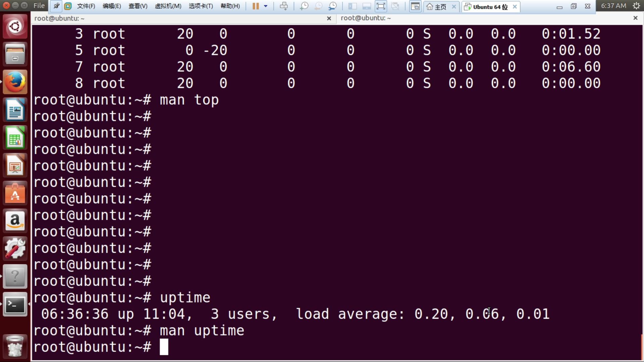The image size is (644, 362).
Task: Click the take snapshot clock icon
Action: pos(304,6)
